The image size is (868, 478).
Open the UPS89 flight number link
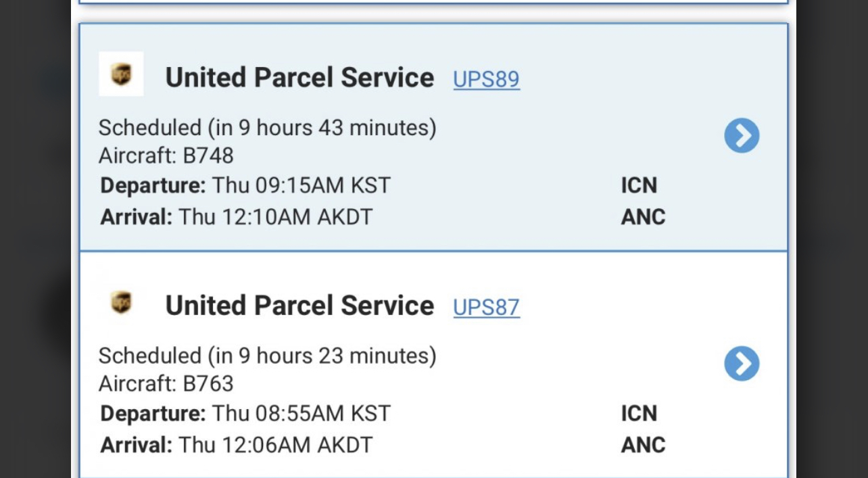click(x=486, y=79)
